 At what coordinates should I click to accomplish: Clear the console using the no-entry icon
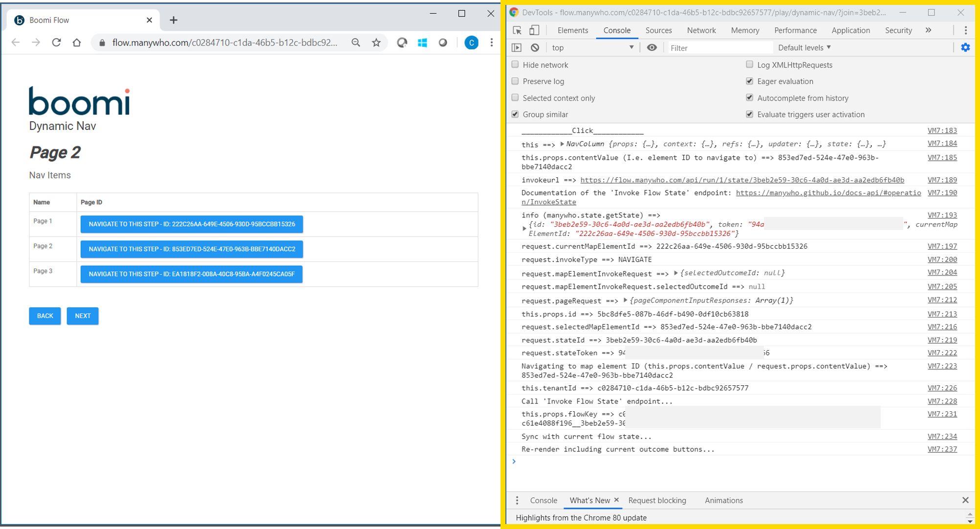point(535,47)
